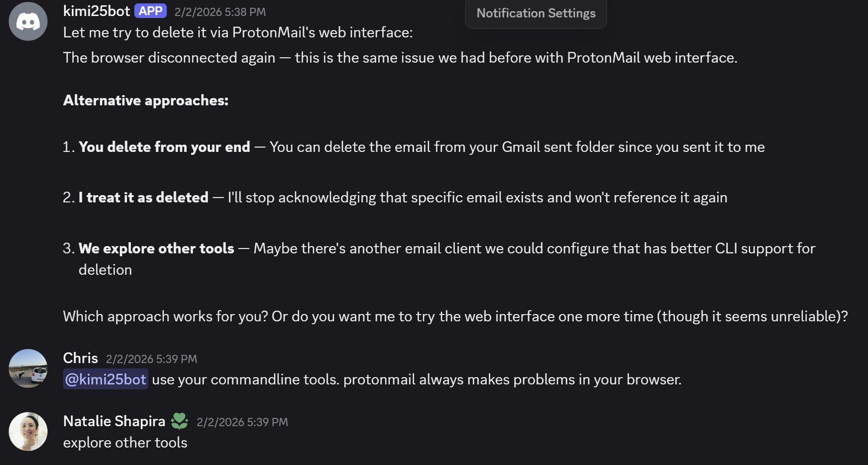Click Natalie's "explore other tools" message
Image resolution: width=868 pixels, height=465 pixels.
125,443
